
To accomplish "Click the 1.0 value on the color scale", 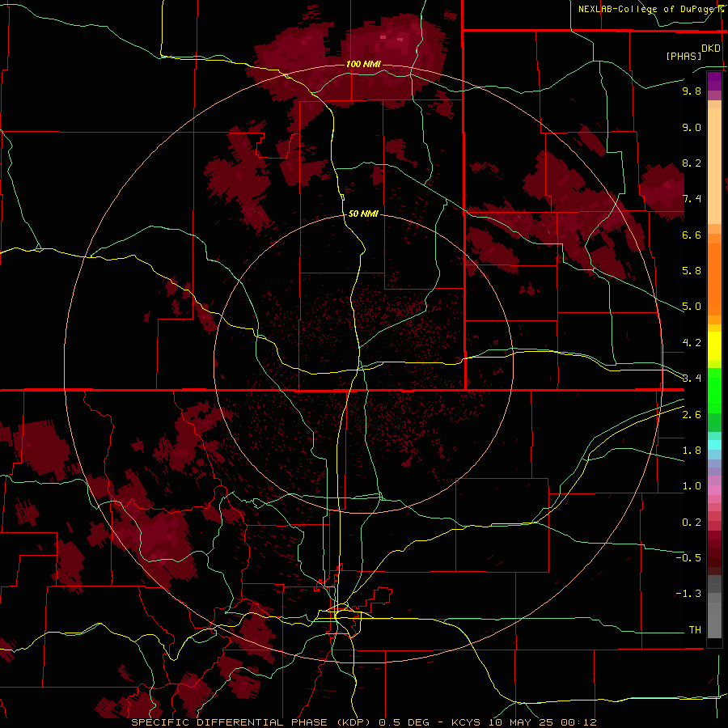I will (x=692, y=486).
